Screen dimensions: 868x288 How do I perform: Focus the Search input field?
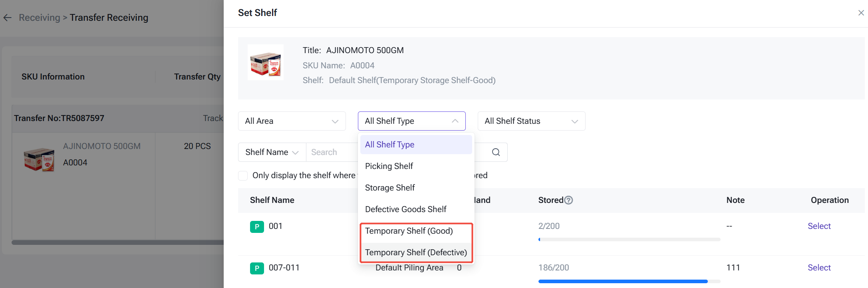coord(332,152)
